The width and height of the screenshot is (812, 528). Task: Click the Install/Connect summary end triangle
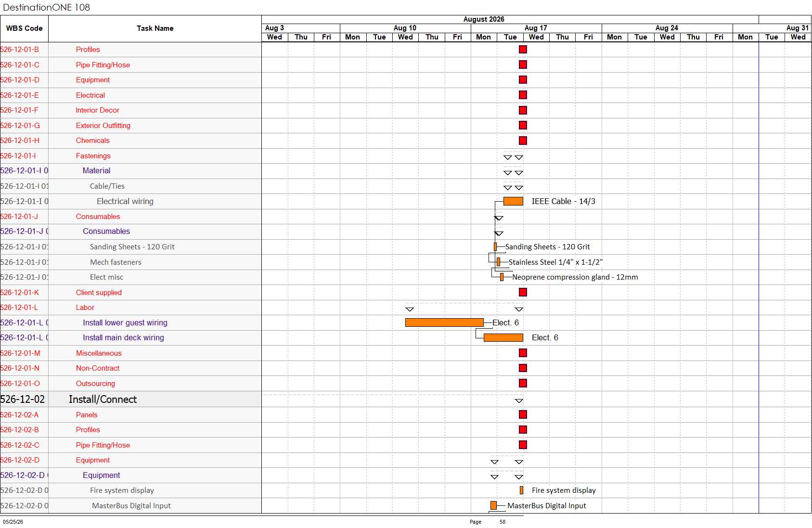click(519, 401)
